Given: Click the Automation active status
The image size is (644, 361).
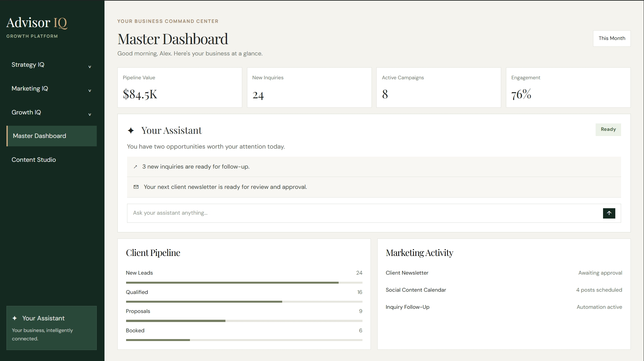Looking at the screenshot, I should coord(599,307).
